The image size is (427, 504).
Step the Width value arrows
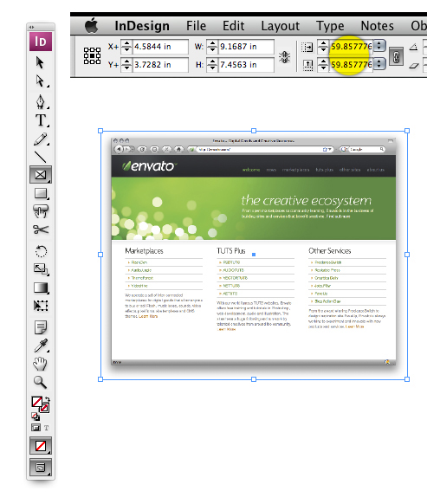tap(212, 47)
